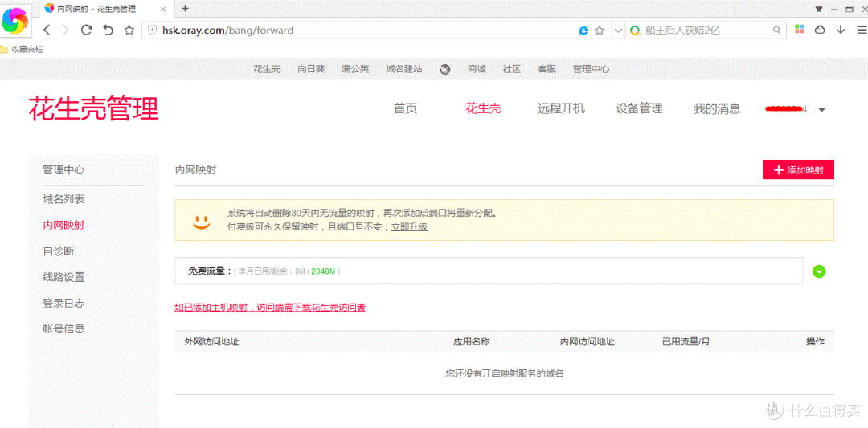Click the browser forward arrow
Image resolution: width=868 pixels, height=428 pixels.
66,31
